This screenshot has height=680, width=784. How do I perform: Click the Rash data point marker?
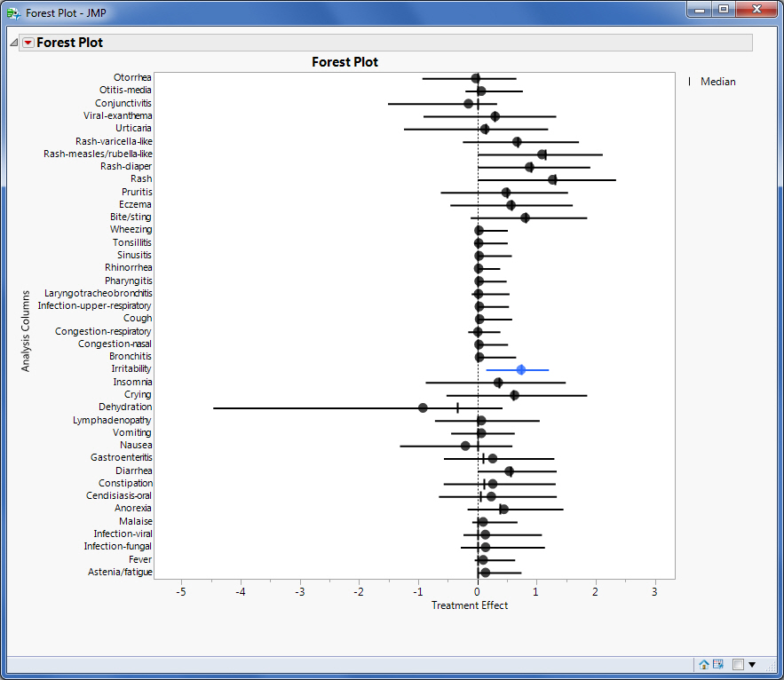(x=552, y=178)
